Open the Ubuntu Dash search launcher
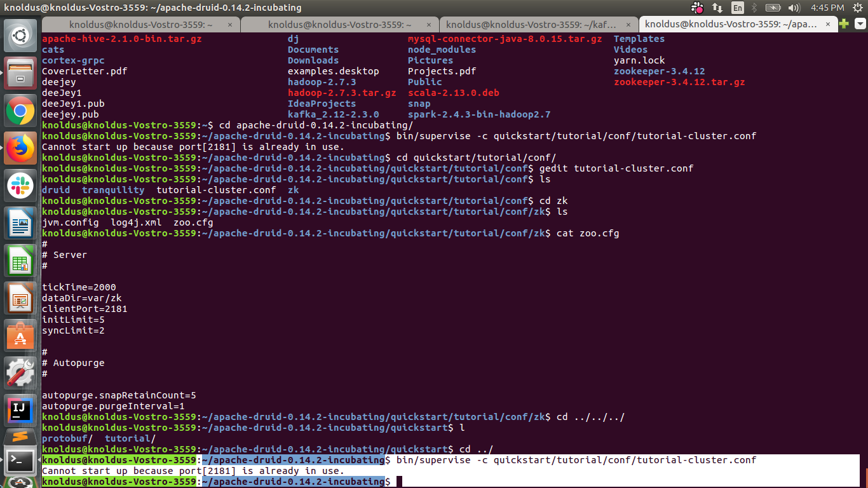 pyautogui.click(x=20, y=35)
